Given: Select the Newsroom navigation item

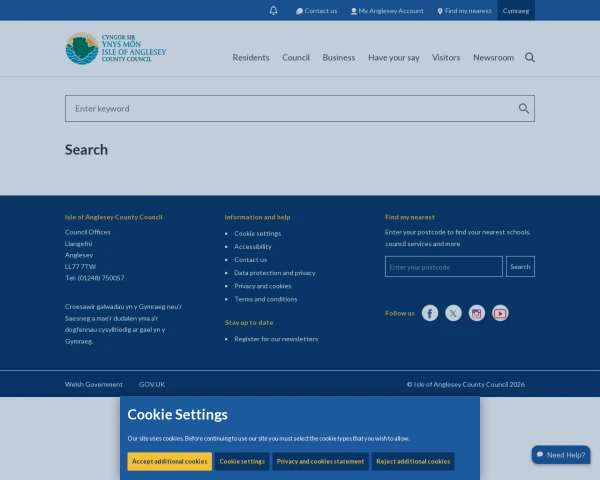Looking at the screenshot, I should tap(493, 58).
